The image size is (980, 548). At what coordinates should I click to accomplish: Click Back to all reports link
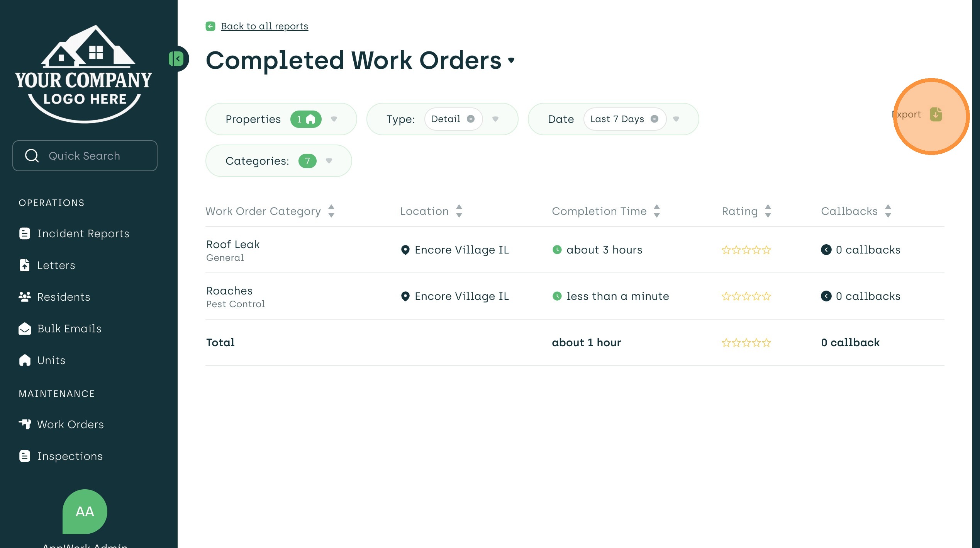(x=264, y=26)
